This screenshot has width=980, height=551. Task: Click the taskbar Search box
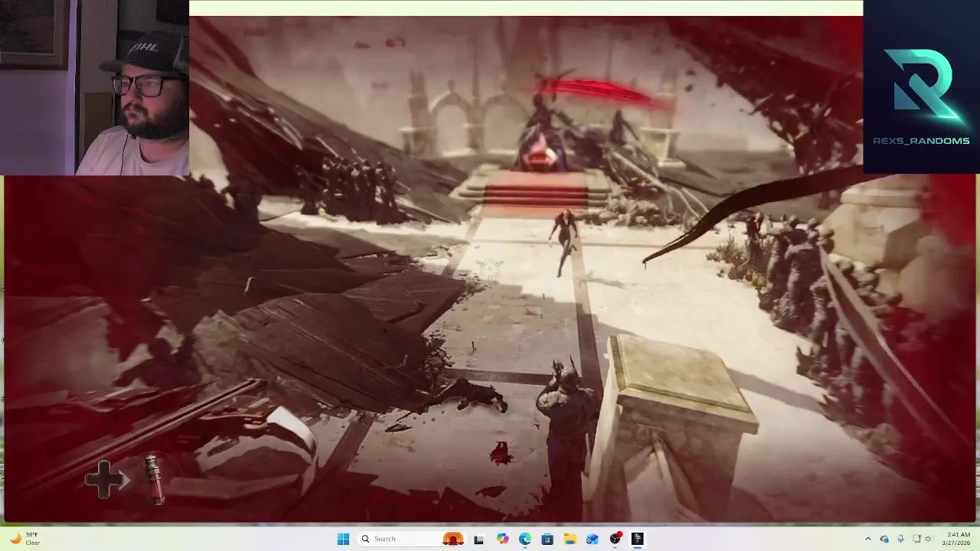(x=412, y=539)
